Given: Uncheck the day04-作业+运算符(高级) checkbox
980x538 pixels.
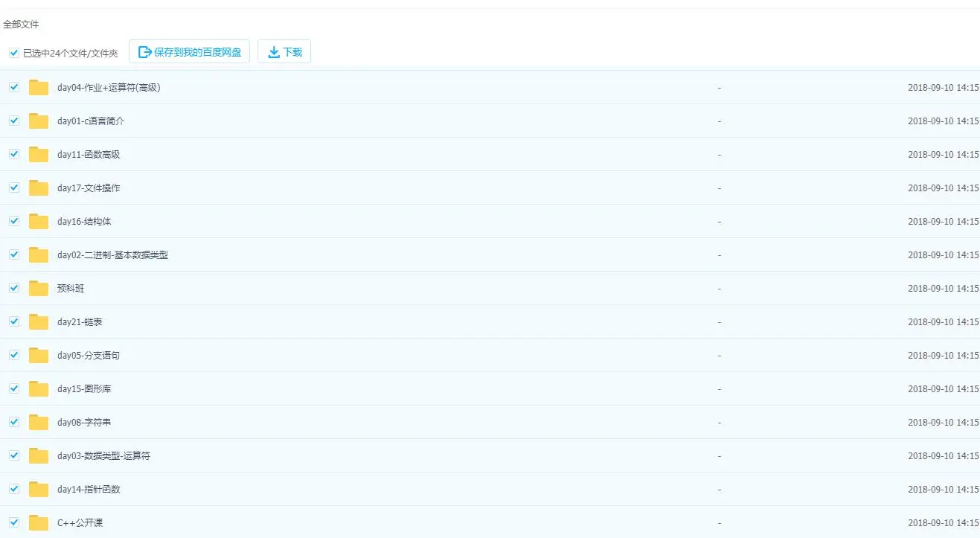Looking at the screenshot, I should coord(14,87).
